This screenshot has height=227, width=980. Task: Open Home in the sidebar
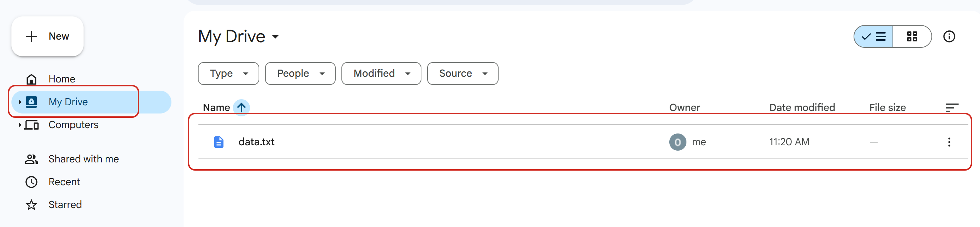[62, 79]
